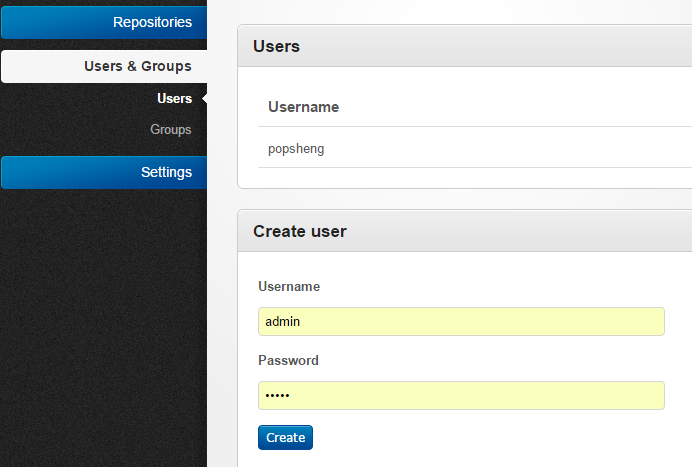Click the gray header bar of Create user panel
Viewport: 692px width, 467px height.
tap(465, 231)
